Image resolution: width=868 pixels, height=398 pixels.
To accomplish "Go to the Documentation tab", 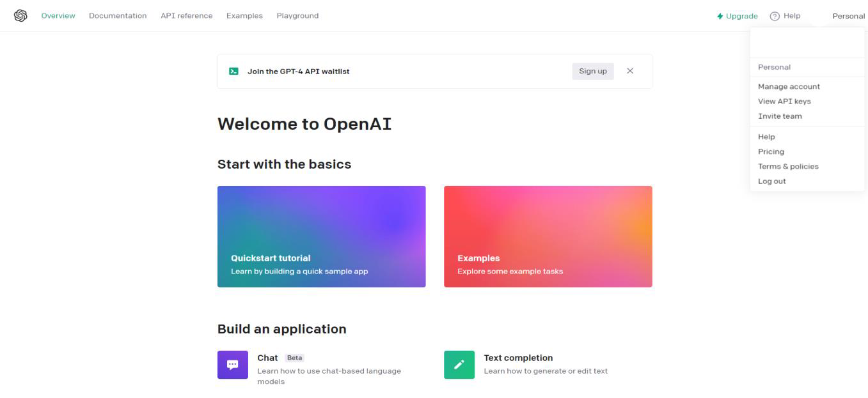I will pos(118,15).
